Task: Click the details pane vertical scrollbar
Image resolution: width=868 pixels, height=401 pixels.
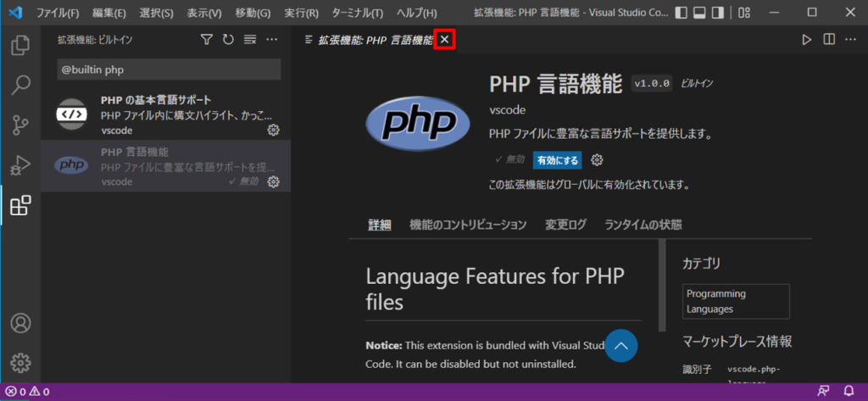Action: tap(661, 285)
